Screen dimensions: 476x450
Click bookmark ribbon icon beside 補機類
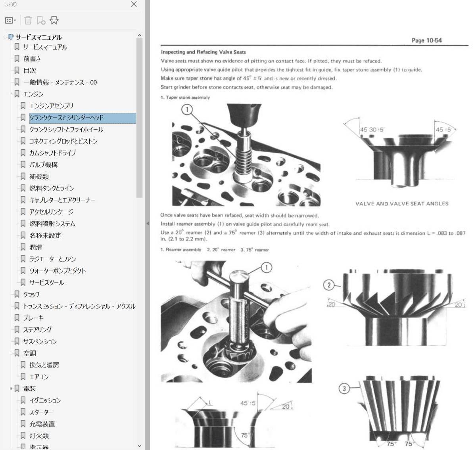(23, 176)
